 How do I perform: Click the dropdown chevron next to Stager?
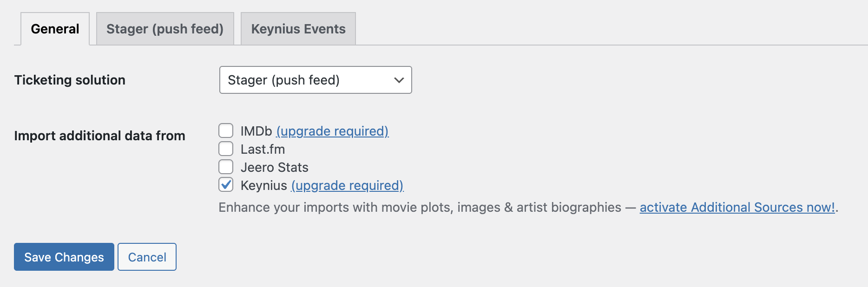399,80
